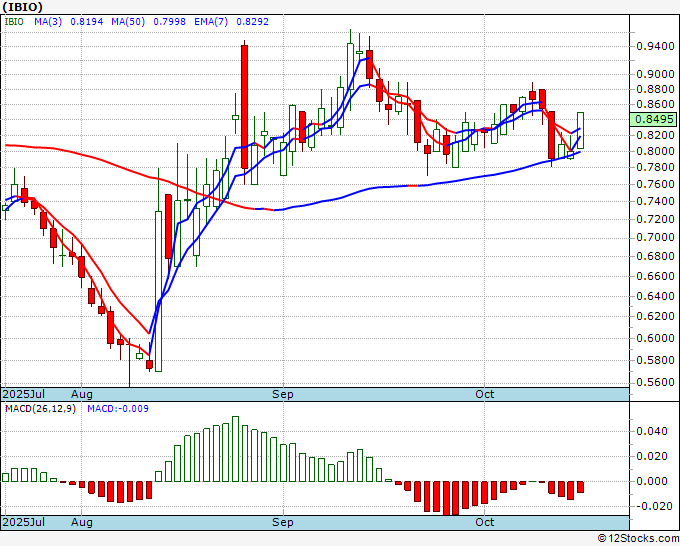680x546 pixels.
Task: Click the Oct marker on price timeline
Action: pyautogui.click(x=484, y=394)
